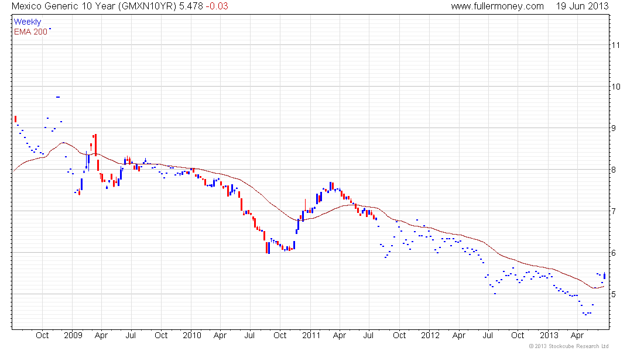Click the chart title 'Mexico Generic 10 Year (GMXN10YR)'

click(94, 6)
